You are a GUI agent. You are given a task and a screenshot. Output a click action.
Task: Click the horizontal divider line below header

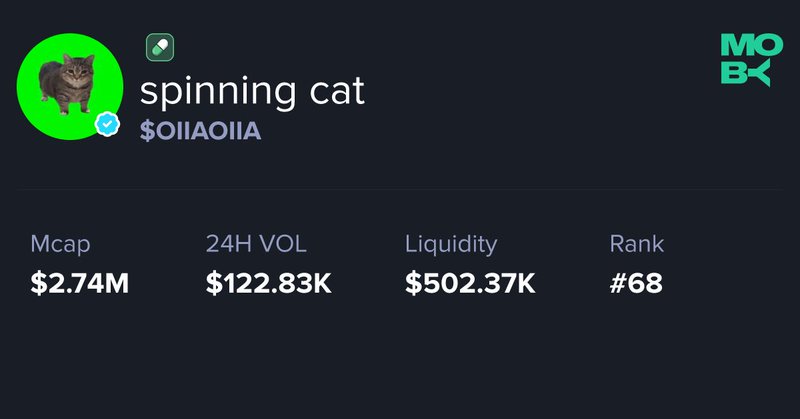pyautogui.click(x=400, y=189)
